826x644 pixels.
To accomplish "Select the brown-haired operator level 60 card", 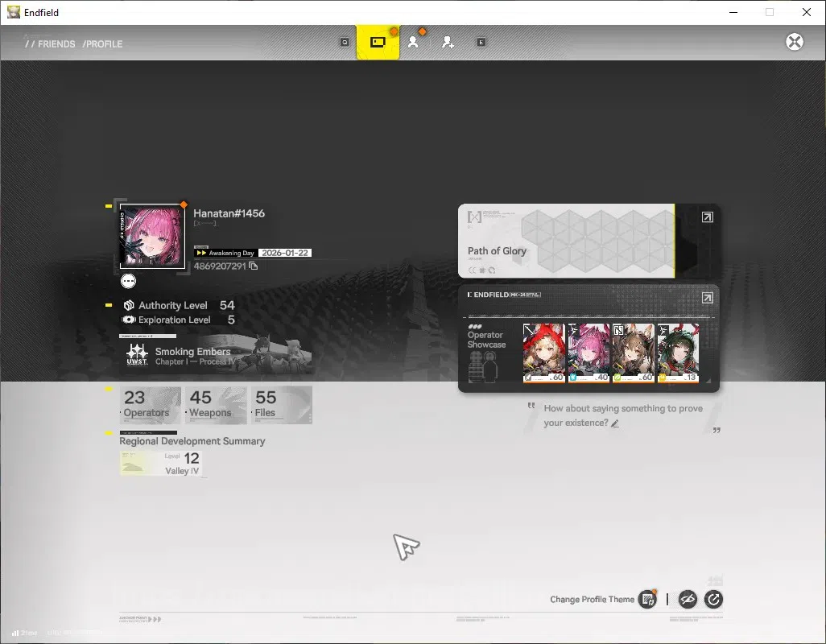I will coord(634,353).
